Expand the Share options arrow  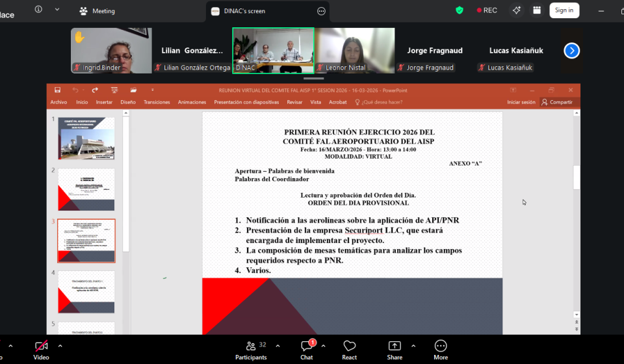[x=413, y=346]
